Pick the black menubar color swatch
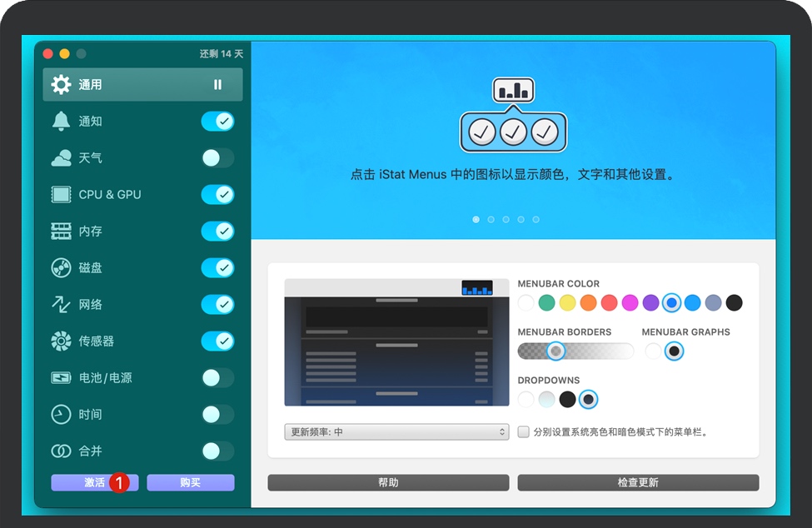 [x=734, y=303]
